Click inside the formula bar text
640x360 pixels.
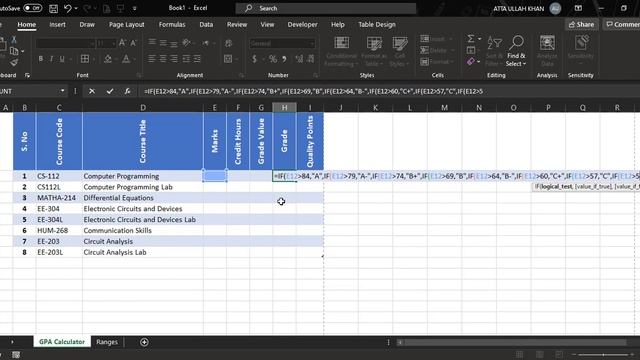tap(313, 91)
